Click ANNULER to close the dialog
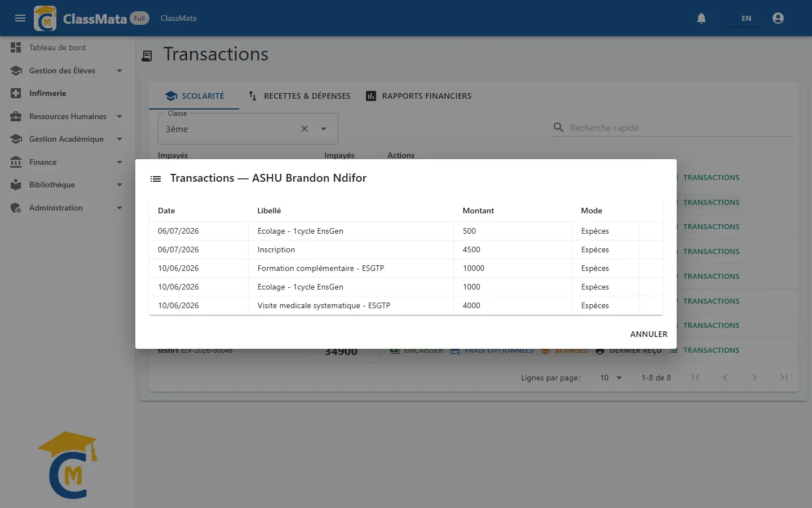Image resolution: width=812 pixels, height=508 pixels. coord(648,334)
